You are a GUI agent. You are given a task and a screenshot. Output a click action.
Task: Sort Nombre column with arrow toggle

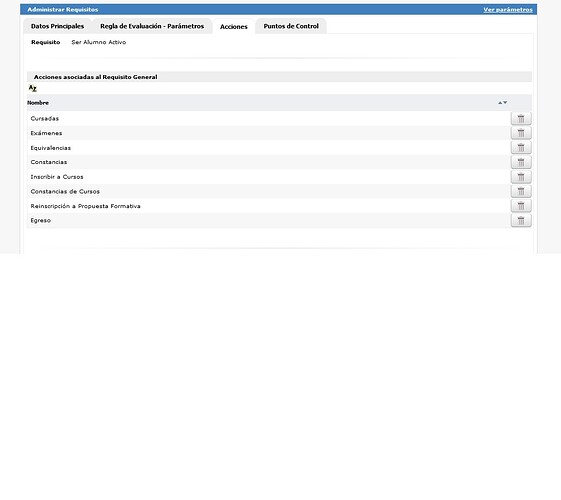502,103
